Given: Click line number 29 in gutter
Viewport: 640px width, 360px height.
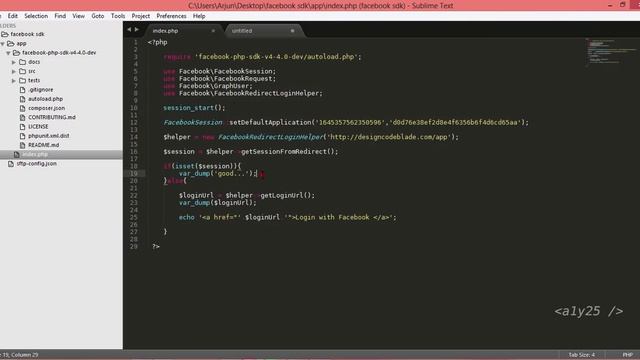Looking at the screenshot, I should [134, 247].
